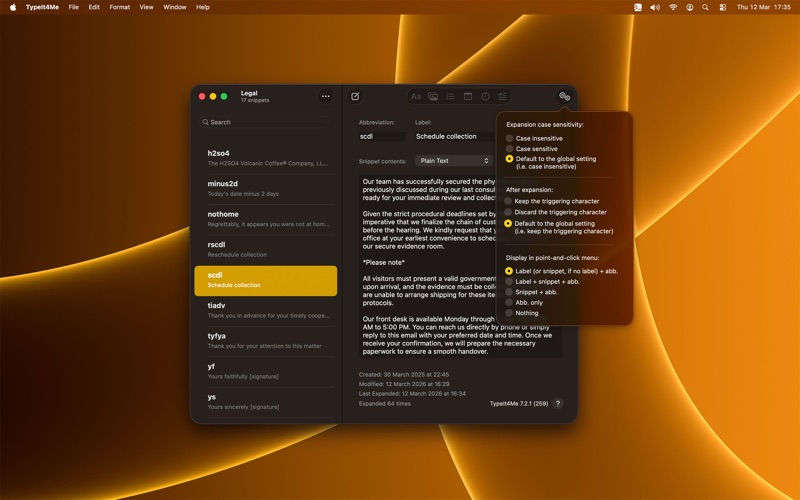Select the highlighted scdl snippet row
The height and width of the screenshot is (500, 800).
(265, 281)
